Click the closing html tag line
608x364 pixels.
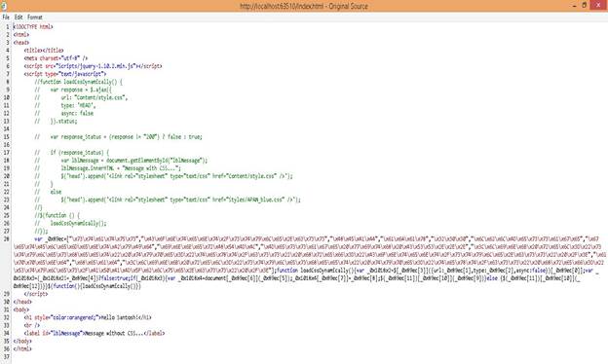[x=22, y=348]
